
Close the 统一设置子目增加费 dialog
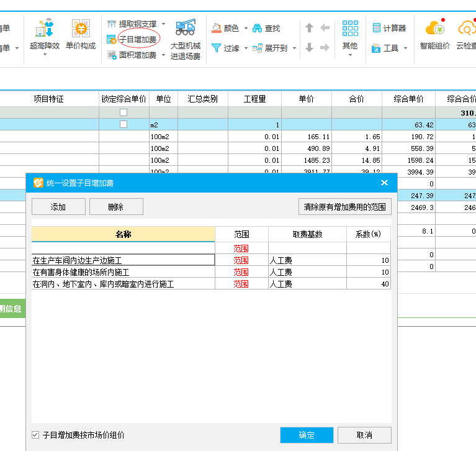(x=384, y=183)
